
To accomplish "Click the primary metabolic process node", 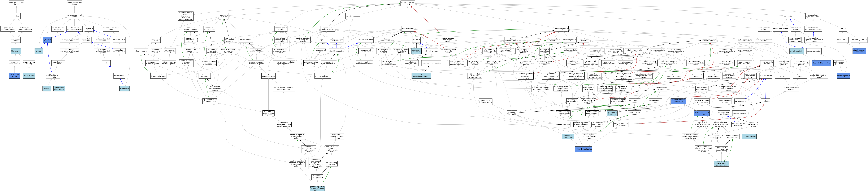I will click(658, 51).
